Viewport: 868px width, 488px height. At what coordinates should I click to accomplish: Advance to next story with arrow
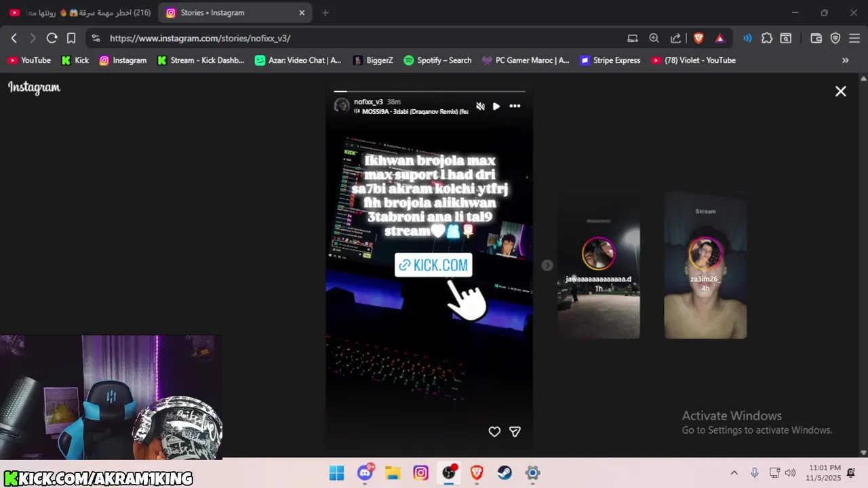(x=547, y=266)
